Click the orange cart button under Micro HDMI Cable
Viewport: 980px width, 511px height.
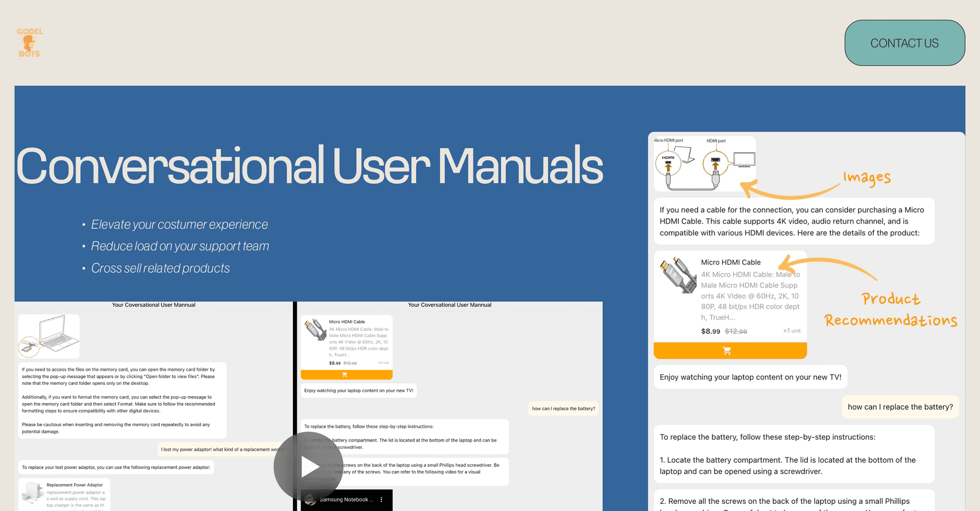[x=730, y=351]
